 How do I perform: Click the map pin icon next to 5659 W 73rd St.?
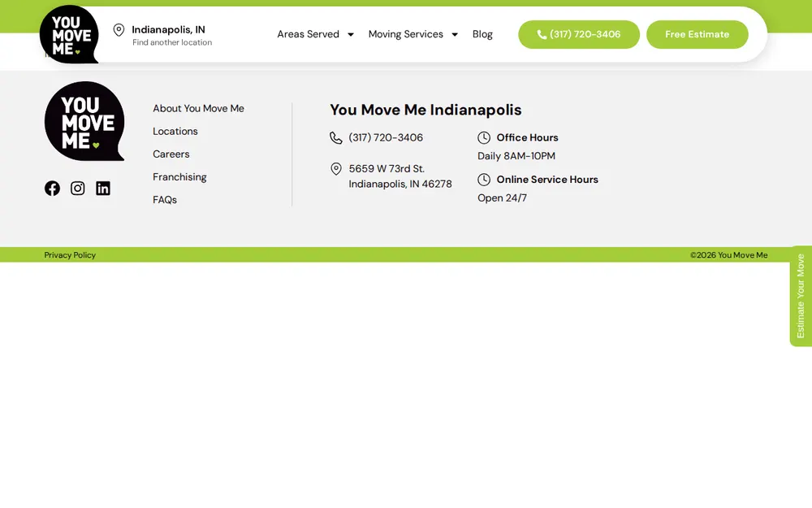336,169
